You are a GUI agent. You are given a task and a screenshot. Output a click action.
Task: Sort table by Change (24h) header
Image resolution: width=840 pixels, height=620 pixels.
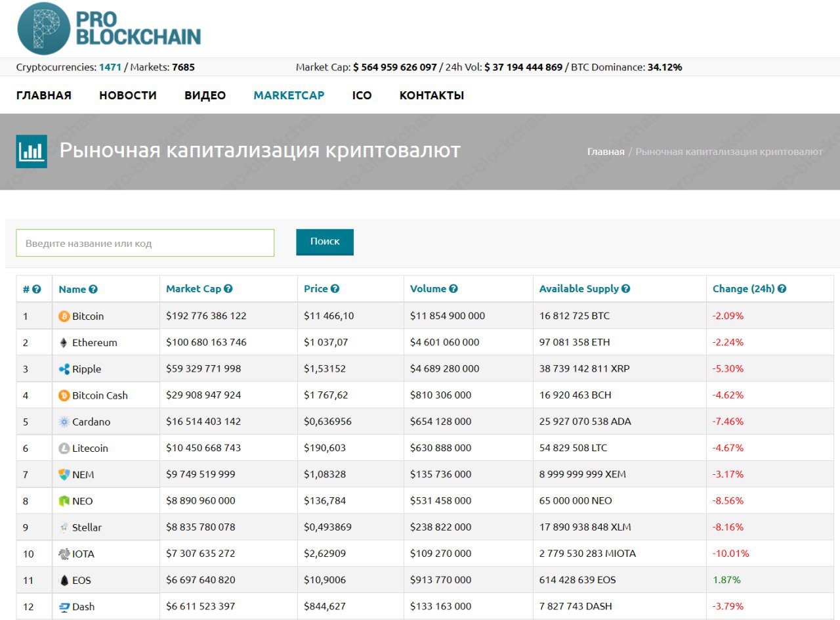point(744,289)
